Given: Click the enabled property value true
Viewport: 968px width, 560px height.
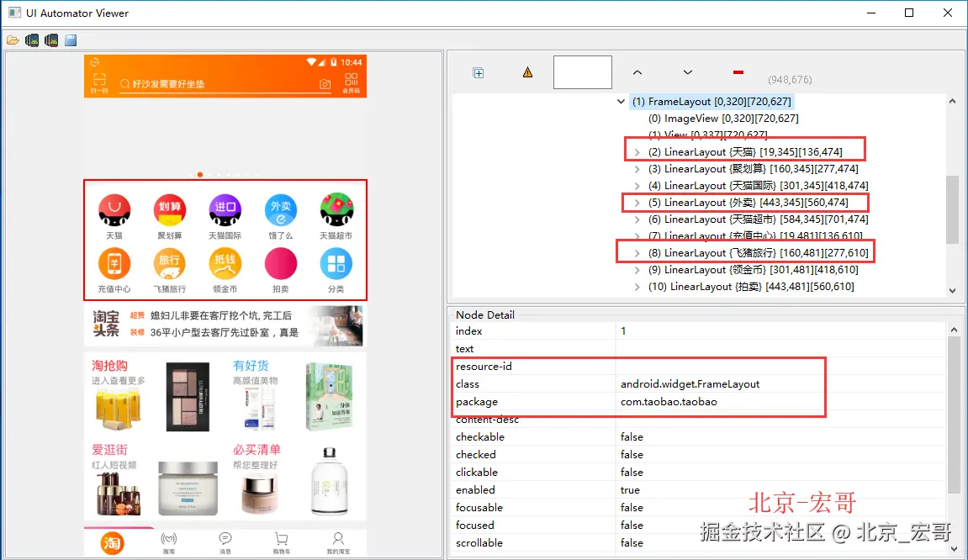Looking at the screenshot, I should (630, 490).
